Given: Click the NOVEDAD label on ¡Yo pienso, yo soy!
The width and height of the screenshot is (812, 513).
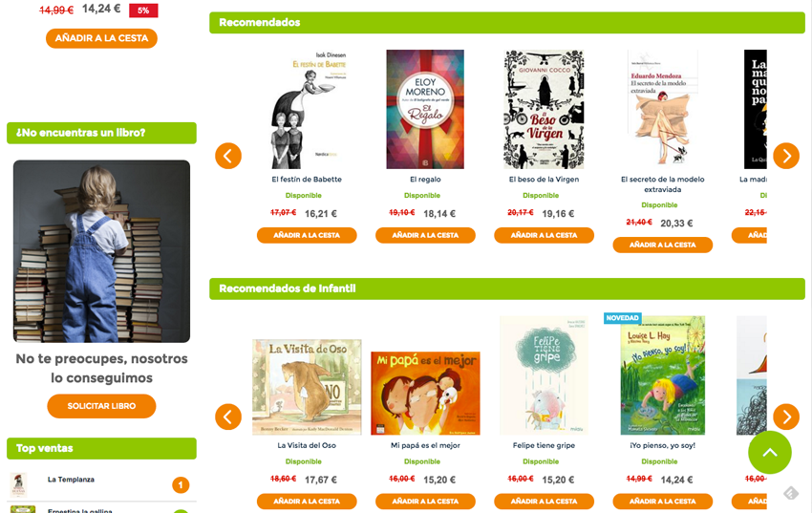Looking at the screenshot, I should coord(623,318).
